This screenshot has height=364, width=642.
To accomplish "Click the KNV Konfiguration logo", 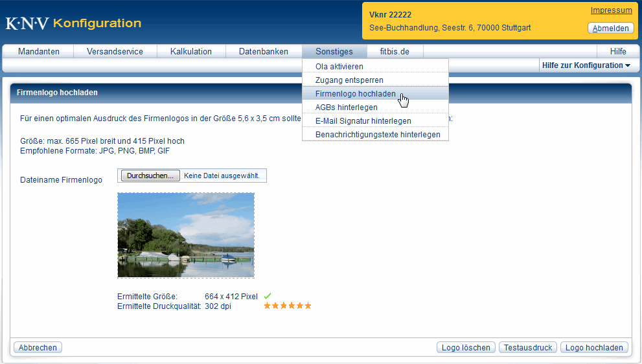I will (x=73, y=23).
